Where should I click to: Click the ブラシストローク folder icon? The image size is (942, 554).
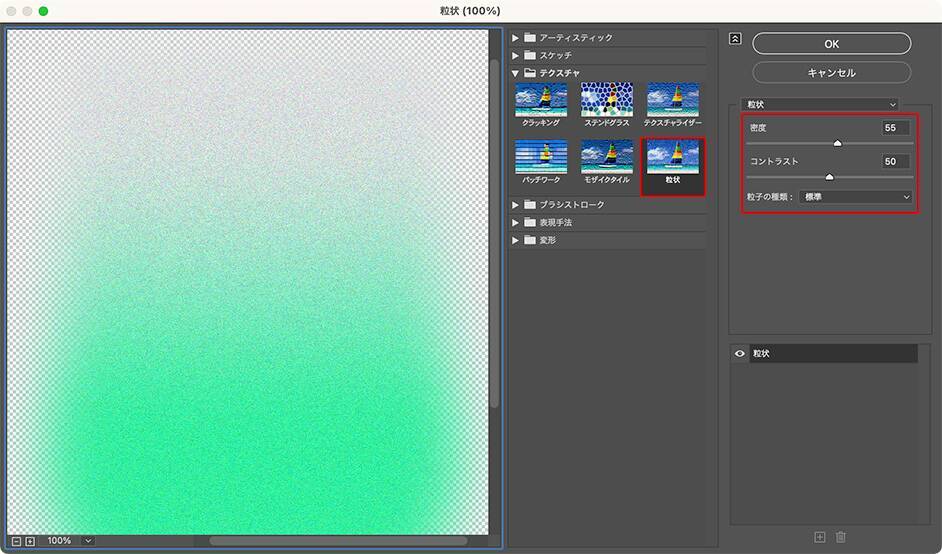pyautogui.click(x=530, y=205)
